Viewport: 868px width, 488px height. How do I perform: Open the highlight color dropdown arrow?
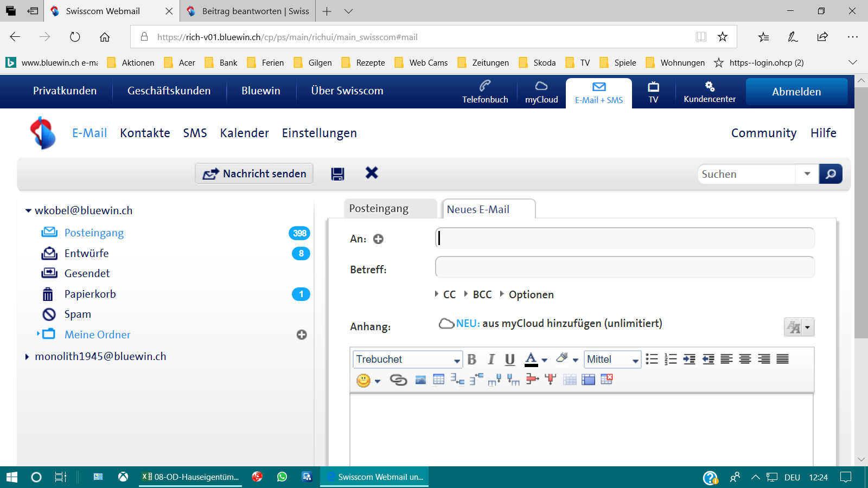tap(576, 360)
